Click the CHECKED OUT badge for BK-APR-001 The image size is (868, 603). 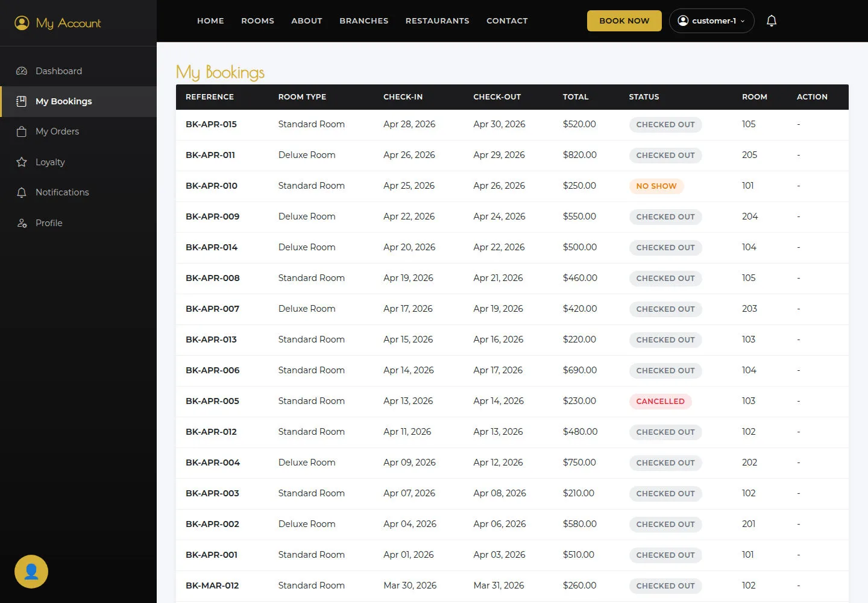(665, 555)
